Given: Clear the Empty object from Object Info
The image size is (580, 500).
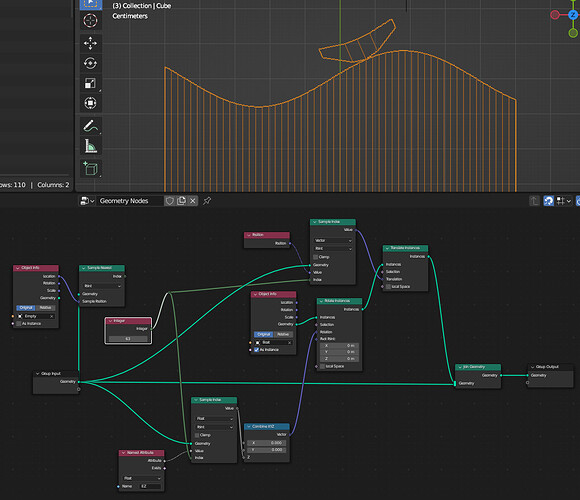Looking at the screenshot, I should [x=52, y=316].
